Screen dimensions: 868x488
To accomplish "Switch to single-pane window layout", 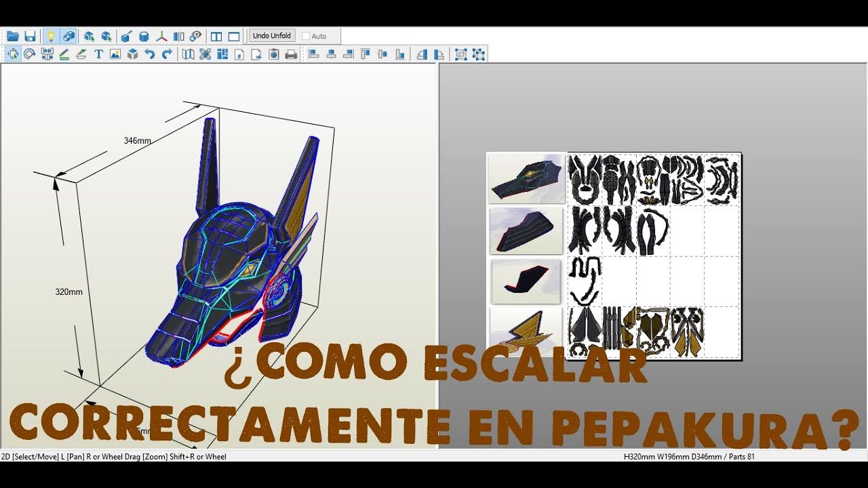I will click(234, 36).
